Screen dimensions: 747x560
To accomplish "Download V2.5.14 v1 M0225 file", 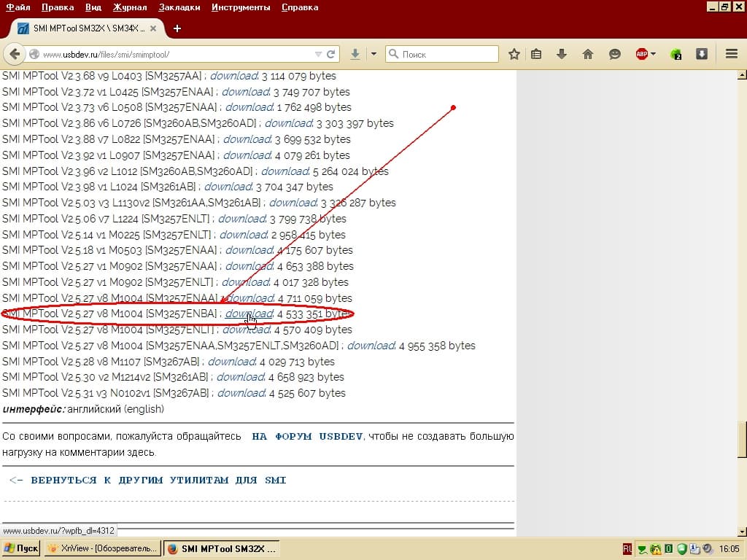I will point(244,235).
